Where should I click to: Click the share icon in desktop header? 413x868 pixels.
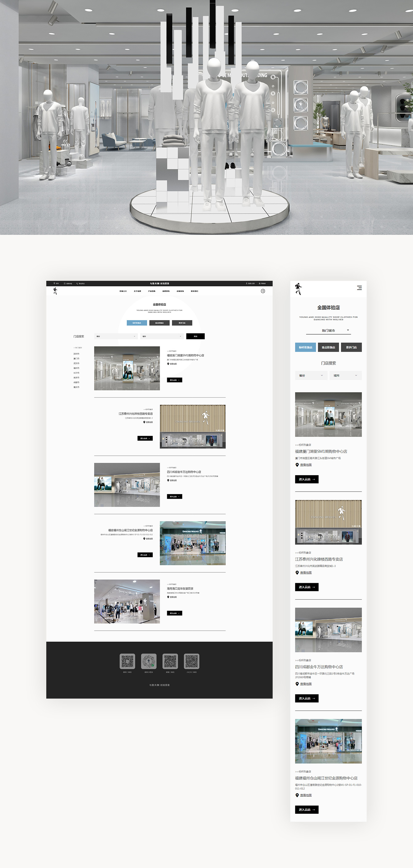click(x=263, y=291)
